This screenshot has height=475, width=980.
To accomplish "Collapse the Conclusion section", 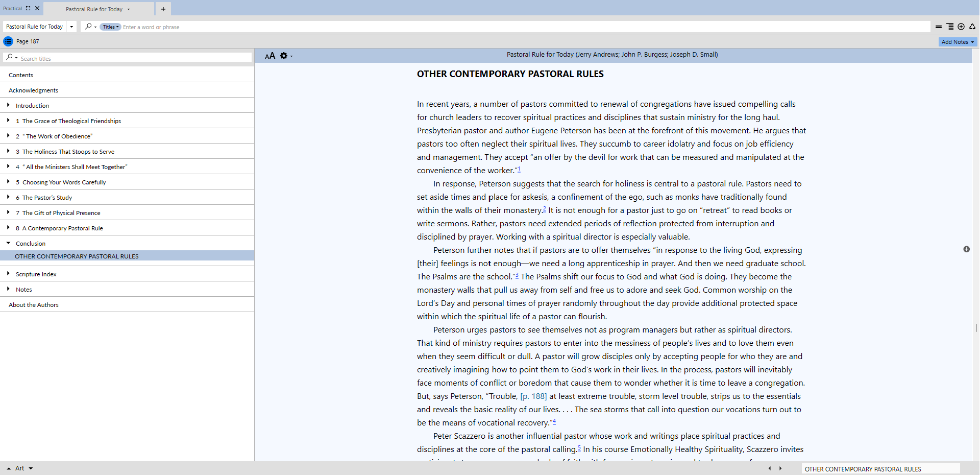I will pos(8,243).
